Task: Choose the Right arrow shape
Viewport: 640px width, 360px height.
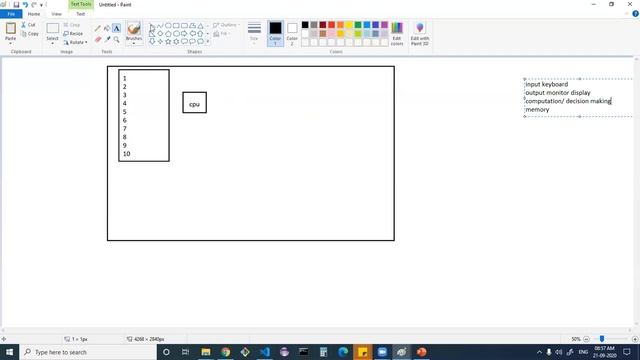Action: (184, 33)
